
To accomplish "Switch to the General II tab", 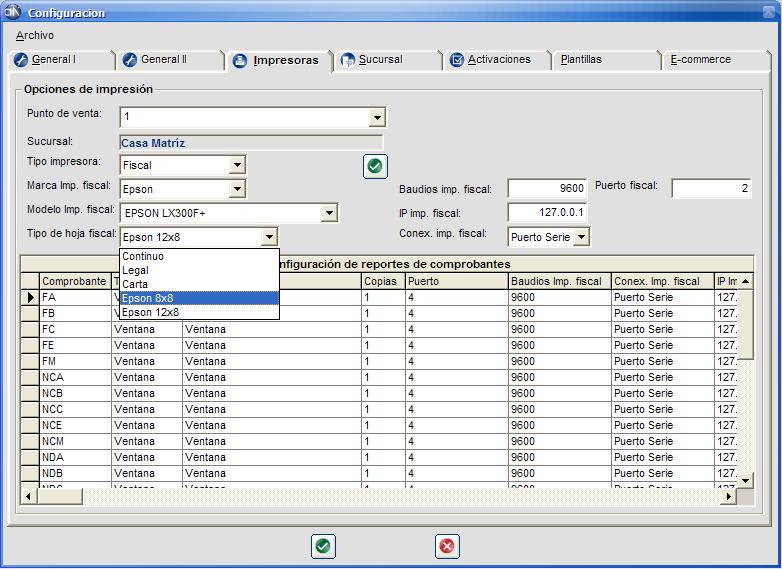I will pyautogui.click(x=172, y=60).
